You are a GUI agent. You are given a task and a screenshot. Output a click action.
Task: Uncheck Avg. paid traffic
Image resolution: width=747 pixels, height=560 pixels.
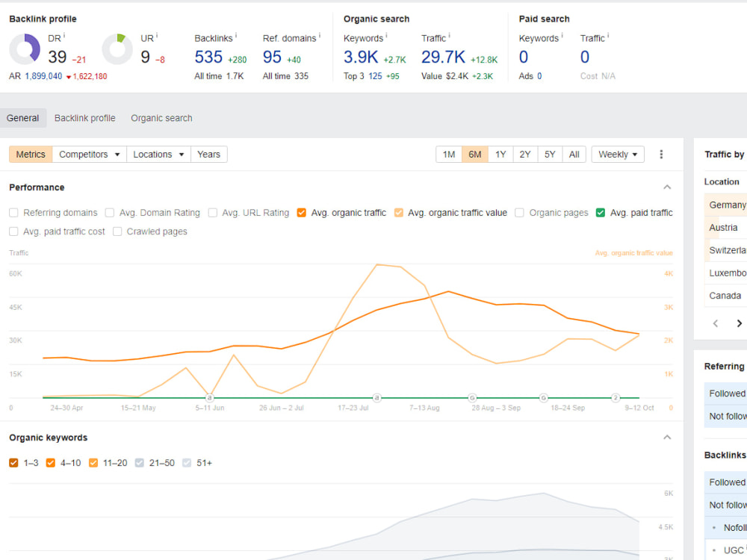[x=601, y=212]
